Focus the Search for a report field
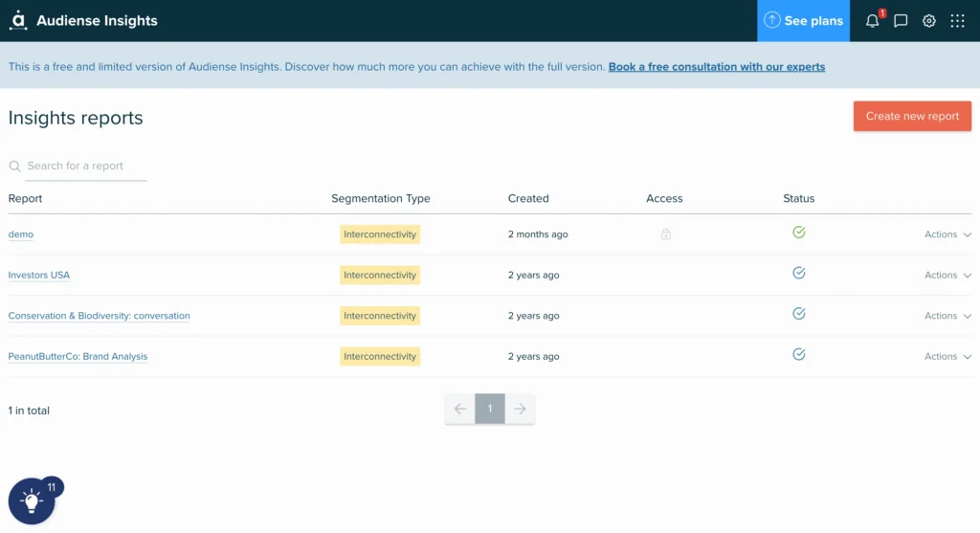 pyautogui.click(x=86, y=167)
